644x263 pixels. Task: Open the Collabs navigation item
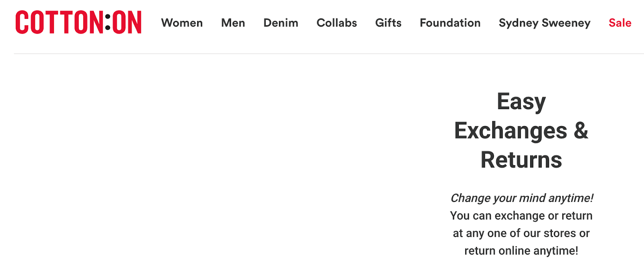point(336,23)
